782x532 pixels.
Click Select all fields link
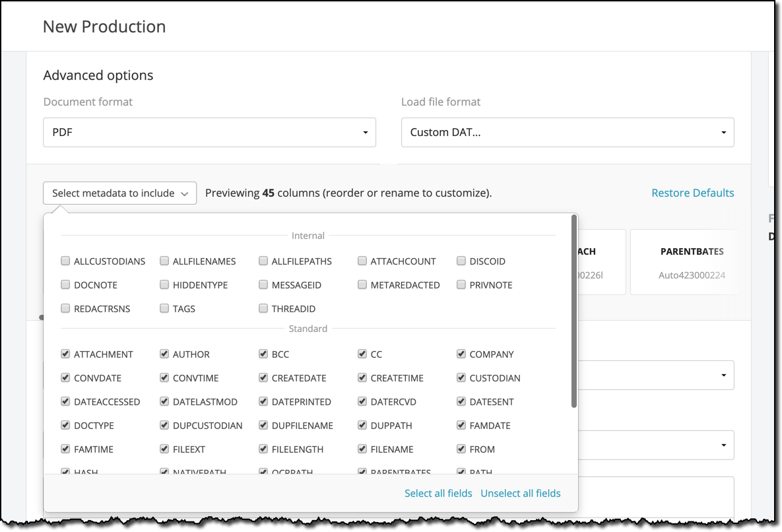(438, 493)
